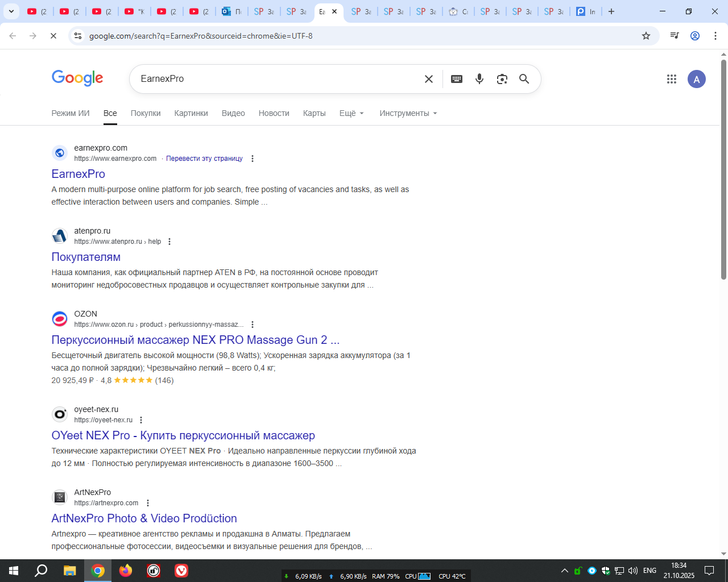Open a new browser tab

pos(611,11)
